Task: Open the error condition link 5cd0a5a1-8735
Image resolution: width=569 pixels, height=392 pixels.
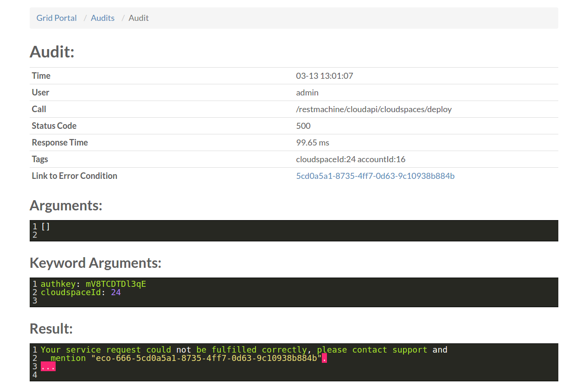Action: [x=375, y=176]
